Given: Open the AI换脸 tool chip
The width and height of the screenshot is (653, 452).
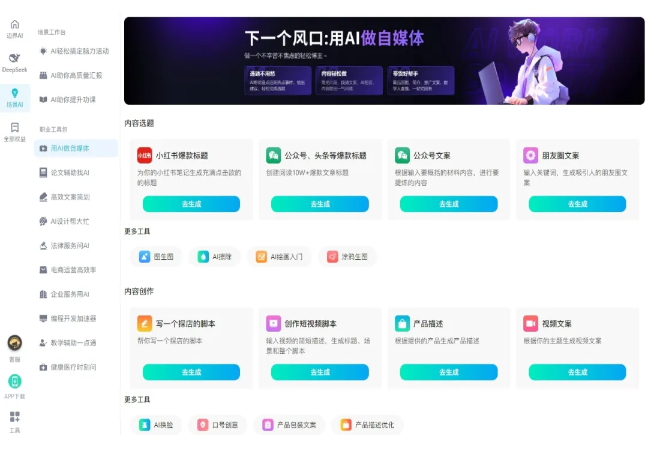Looking at the screenshot, I should click(156, 425).
